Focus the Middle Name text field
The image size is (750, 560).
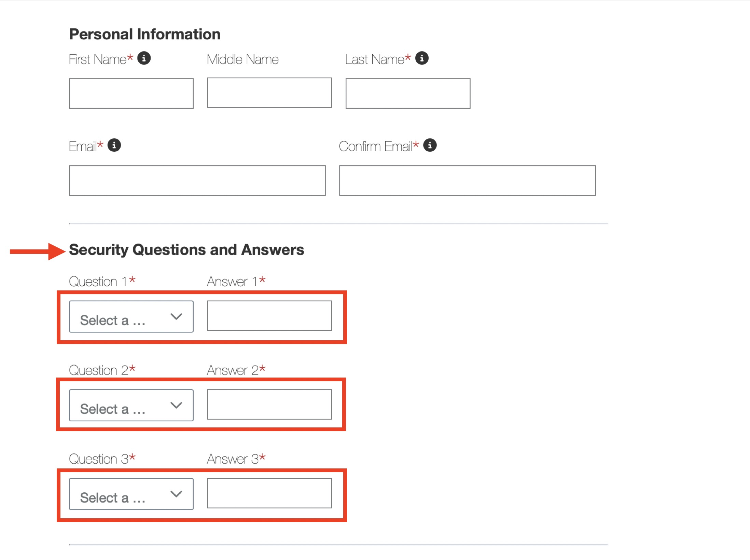tap(269, 93)
